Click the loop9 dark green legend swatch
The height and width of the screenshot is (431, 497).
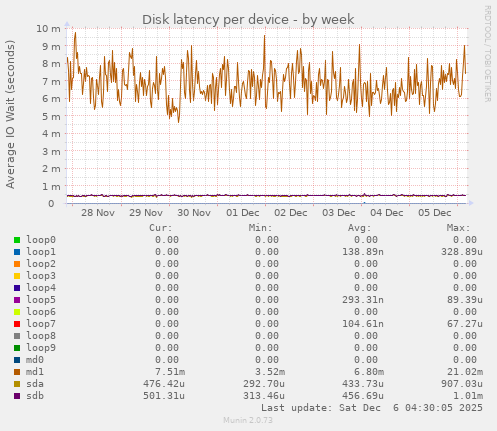17,348
